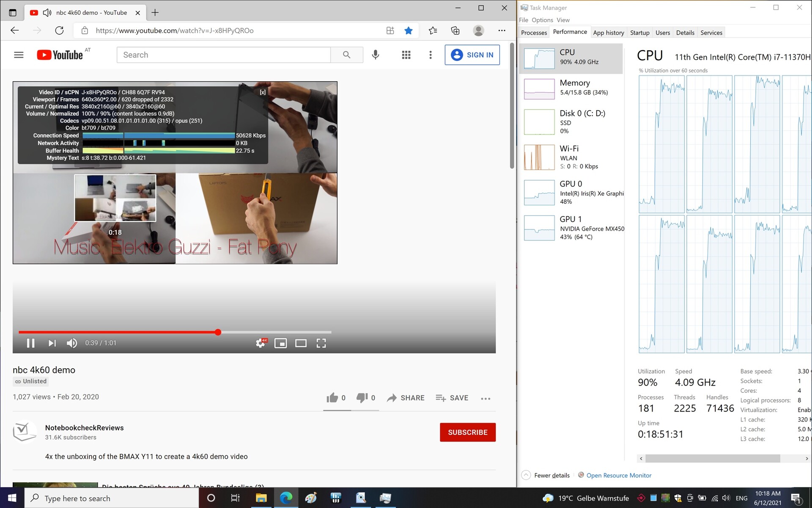Switch to theater mode
The height and width of the screenshot is (508, 812).
pos(301,343)
